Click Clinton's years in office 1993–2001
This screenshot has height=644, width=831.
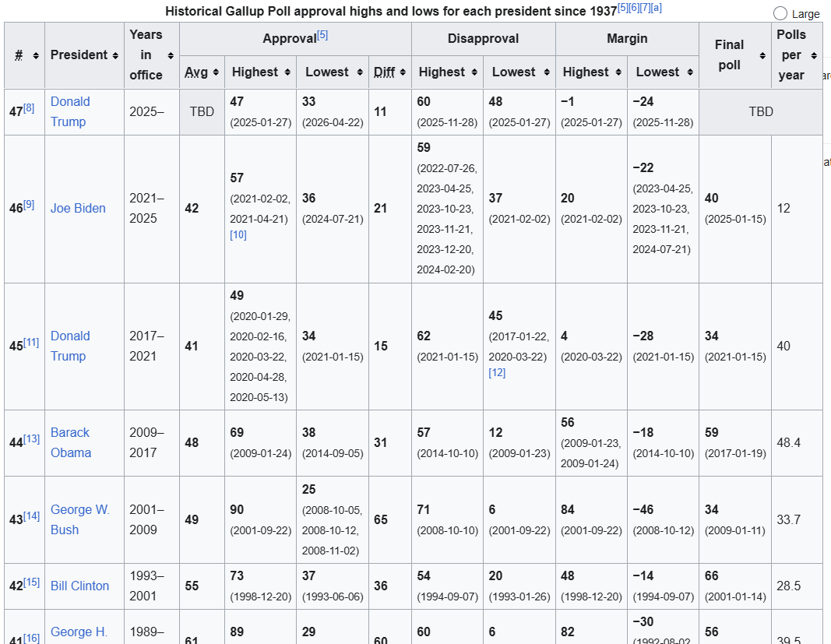tap(146, 586)
